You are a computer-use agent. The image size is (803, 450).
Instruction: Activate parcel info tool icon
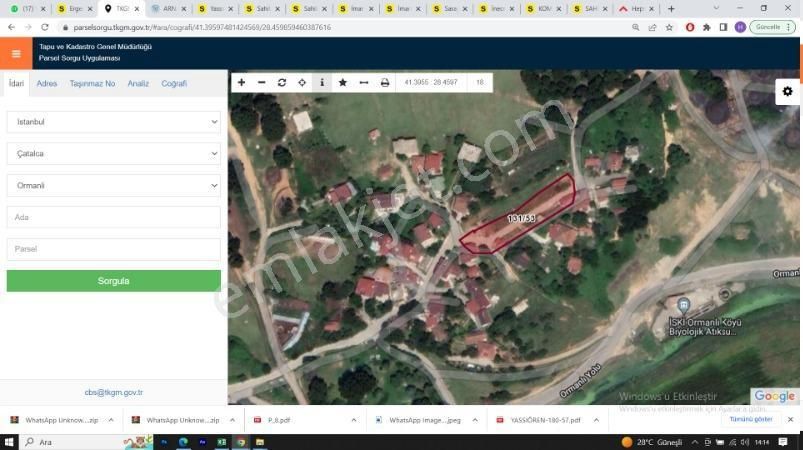pyautogui.click(x=322, y=82)
